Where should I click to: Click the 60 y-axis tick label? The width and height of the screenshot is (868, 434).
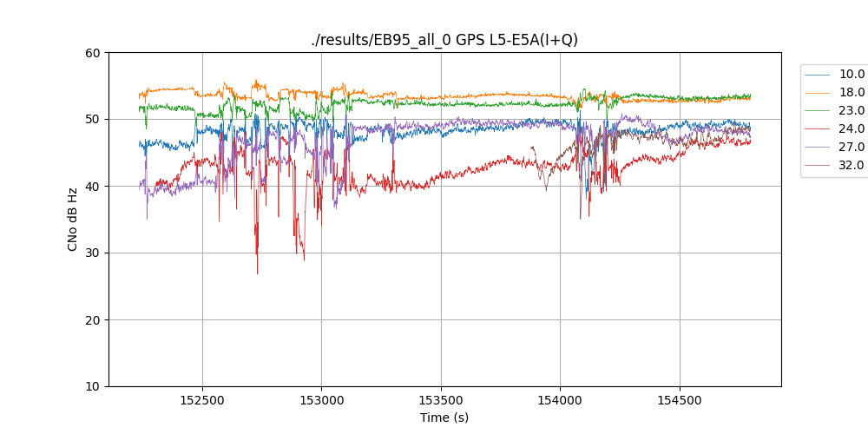click(94, 53)
